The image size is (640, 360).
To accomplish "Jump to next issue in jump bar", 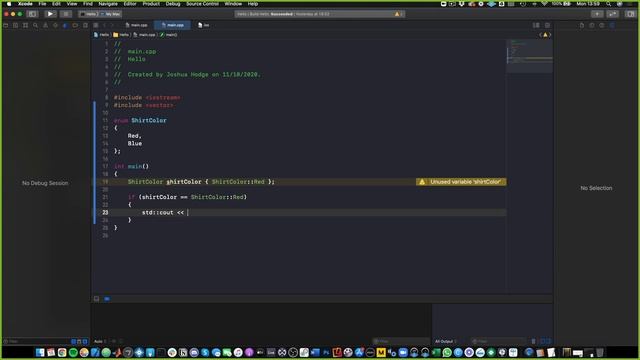I will (x=550, y=35).
